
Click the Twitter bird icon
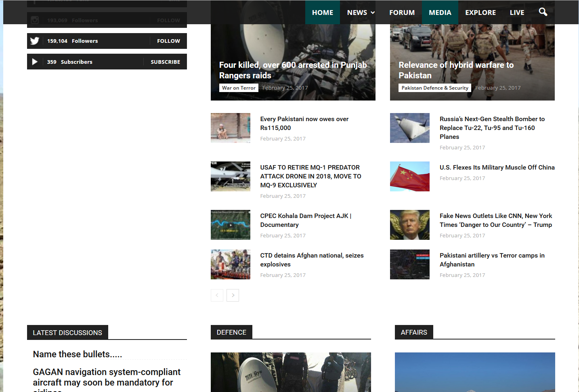coord(35,41)
